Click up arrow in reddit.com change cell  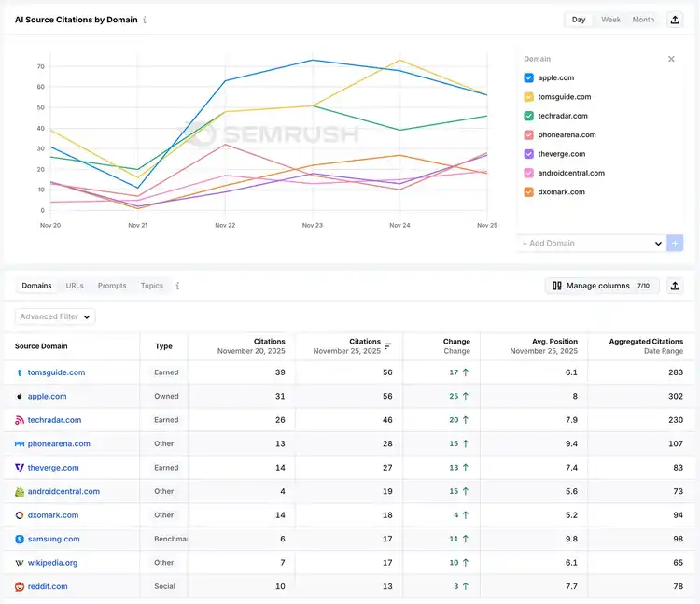point(465,586)
